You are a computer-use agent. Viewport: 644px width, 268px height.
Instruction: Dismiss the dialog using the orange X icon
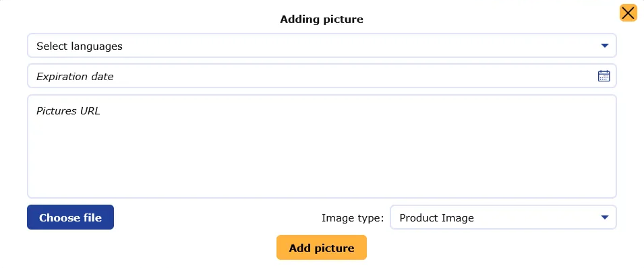[628, 13]
